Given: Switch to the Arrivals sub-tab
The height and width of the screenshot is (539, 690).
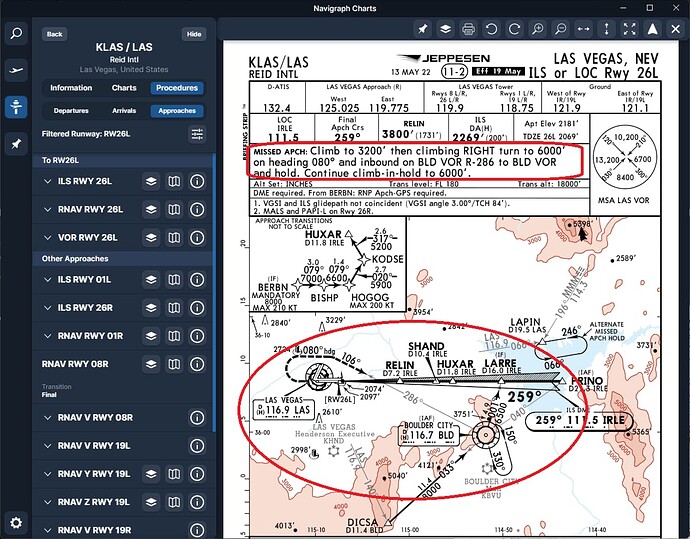Looking at the screenshot, I should [x=124, y=110].
